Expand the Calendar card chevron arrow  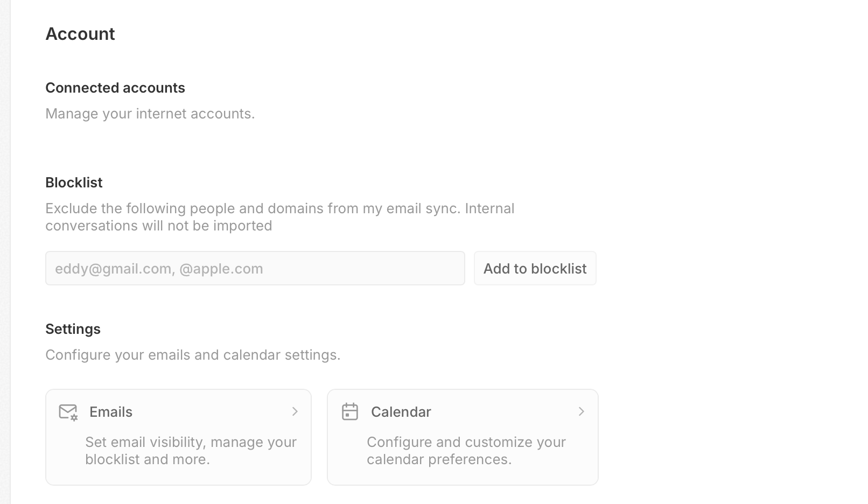(582, 412)
